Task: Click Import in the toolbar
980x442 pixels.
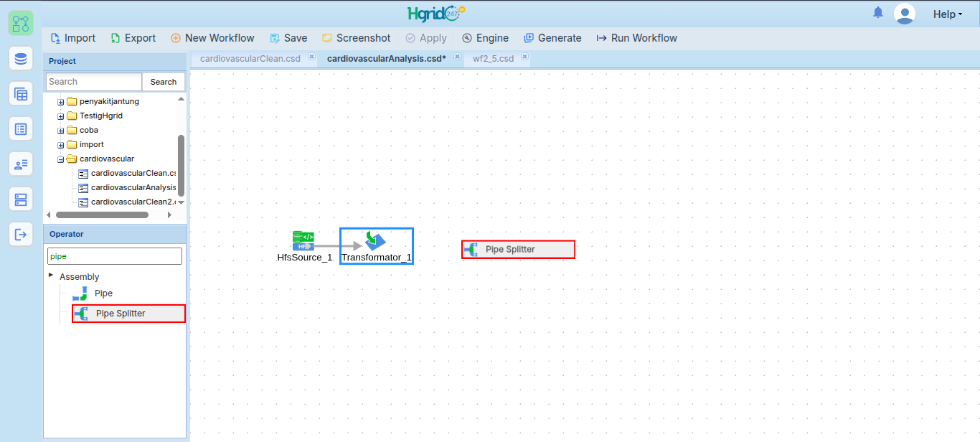Action: pos(72,38)
